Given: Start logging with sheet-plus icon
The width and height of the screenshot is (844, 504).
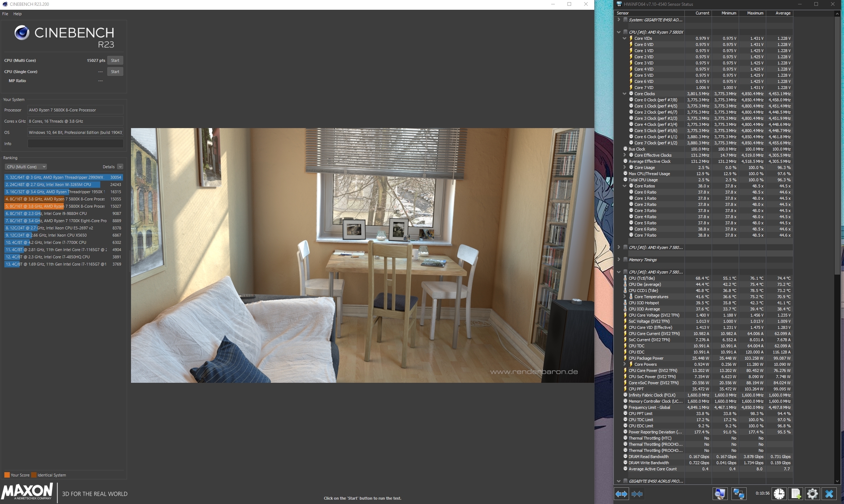Looking at the screenshot, I should (796, 494).
